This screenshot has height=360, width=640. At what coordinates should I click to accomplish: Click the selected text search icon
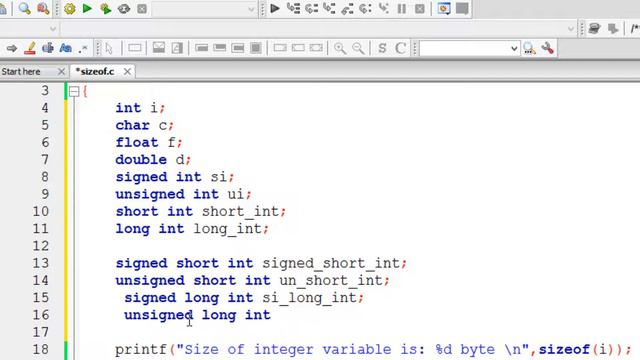point(48,49)
